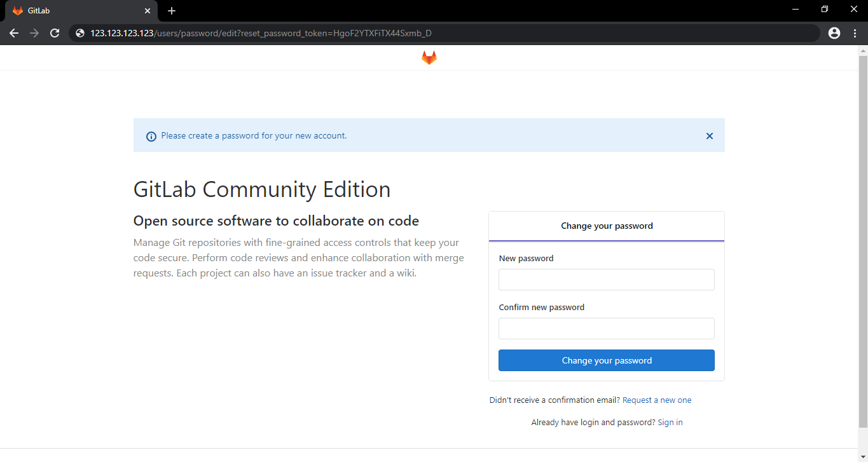Follow the Request a new one link
Image resolution: width=868 pixels, height=462 pixels.
(657, 400)
